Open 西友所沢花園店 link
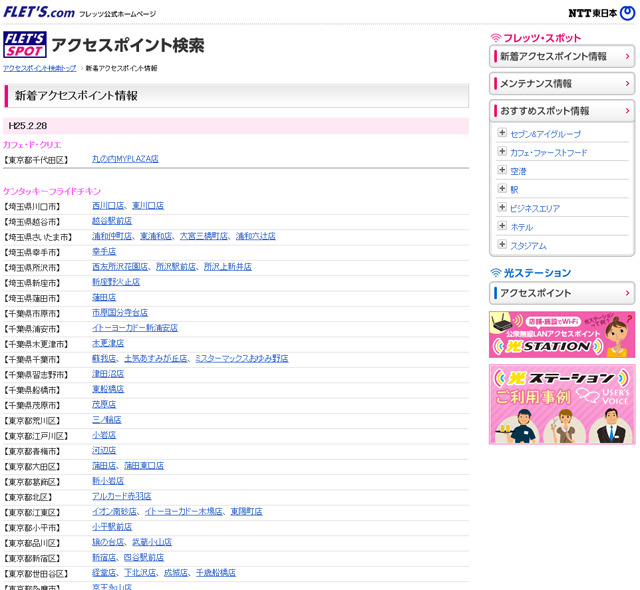The image size is (640, 590). (120, 267)
